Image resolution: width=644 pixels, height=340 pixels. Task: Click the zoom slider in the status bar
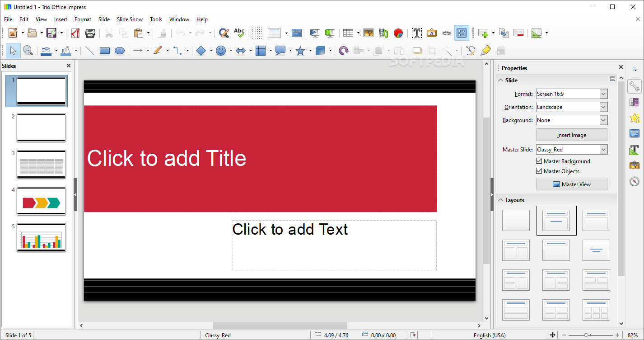pyautogui.click(x=591, y=335)
